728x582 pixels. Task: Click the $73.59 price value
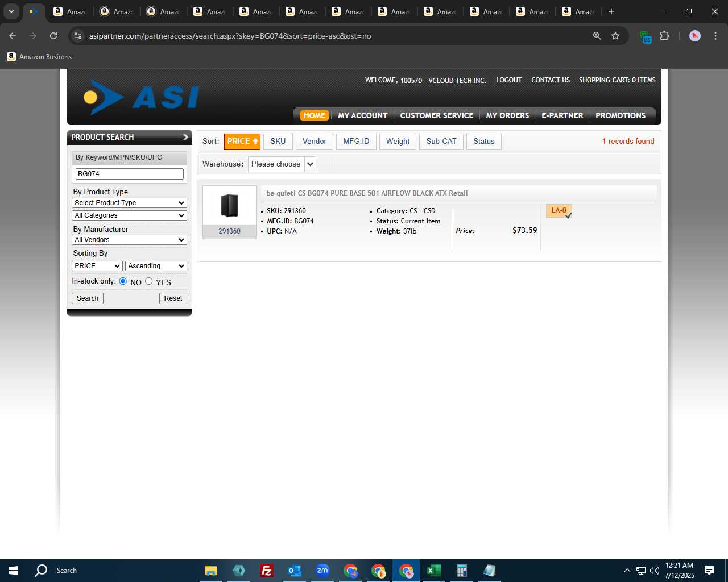[x=524, y=230]
